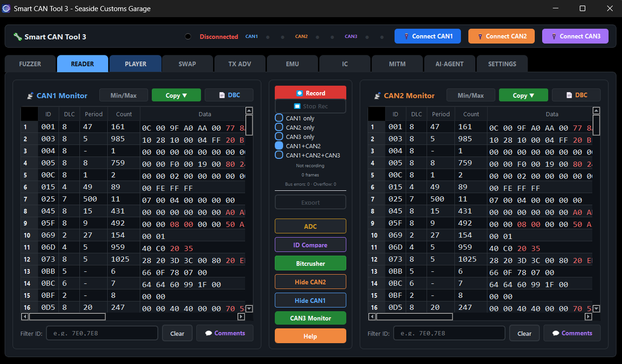This screenshot has width=622, height=364.
Task: Select the CAN3 only recording option
Action: pos(279,137)
